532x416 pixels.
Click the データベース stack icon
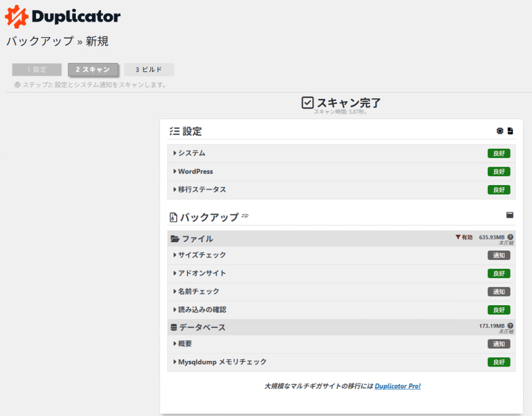pos(174,328)
